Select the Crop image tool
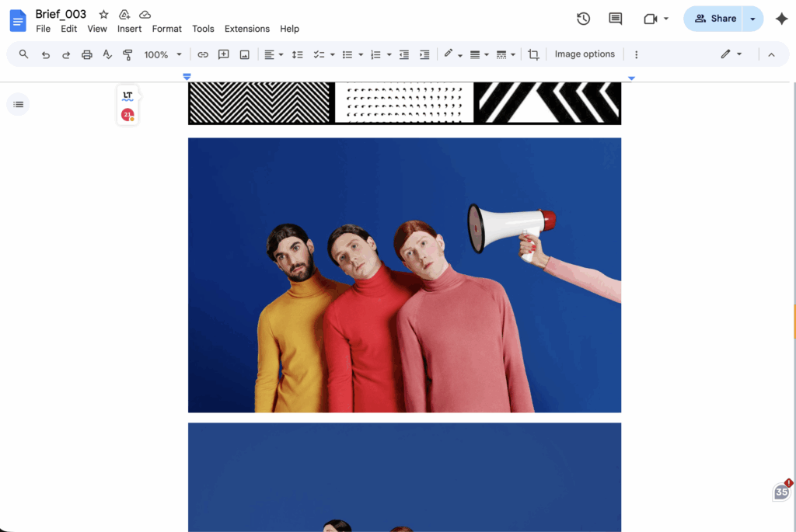 tap(533, 54)
